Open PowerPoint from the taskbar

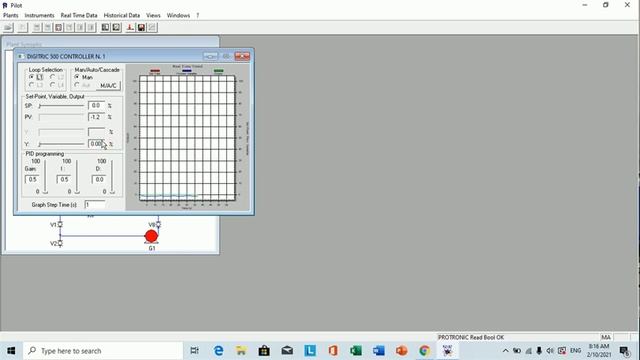pos(401,351)
